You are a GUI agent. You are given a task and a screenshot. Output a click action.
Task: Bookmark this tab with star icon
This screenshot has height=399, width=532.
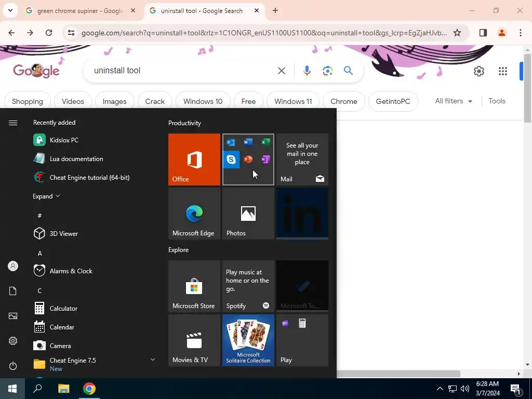coord(457,33)
